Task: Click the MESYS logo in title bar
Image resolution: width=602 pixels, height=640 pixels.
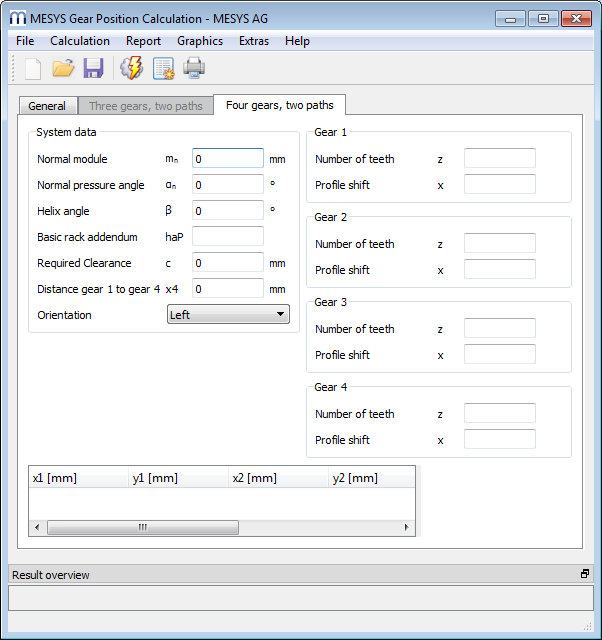Action: pyautogui.click(x=17, y=18)
